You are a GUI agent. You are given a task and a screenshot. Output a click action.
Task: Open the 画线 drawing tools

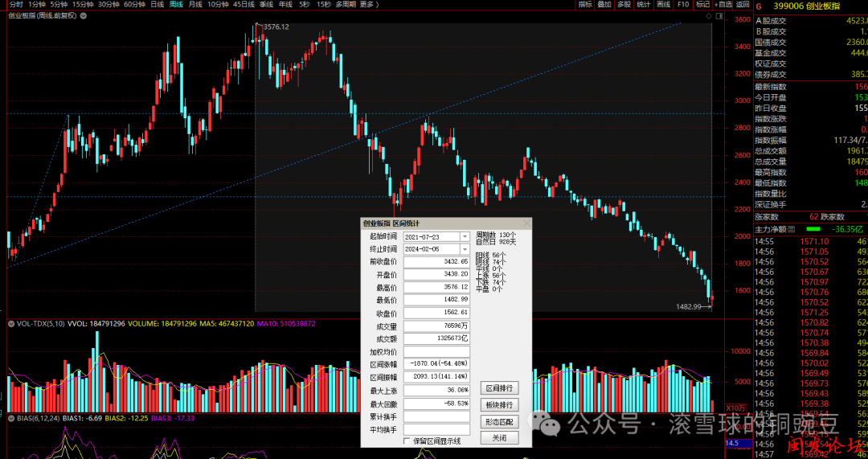pyautogui.click(x=663, y=4)
